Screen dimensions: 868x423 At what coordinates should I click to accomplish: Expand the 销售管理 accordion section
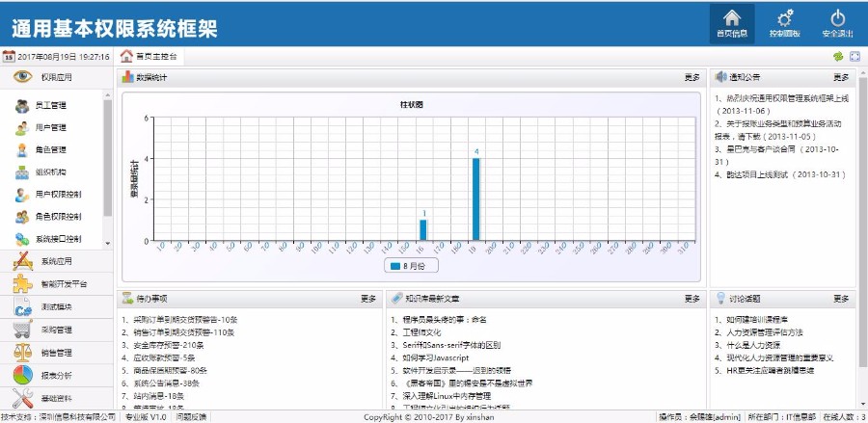click(57, 353)
